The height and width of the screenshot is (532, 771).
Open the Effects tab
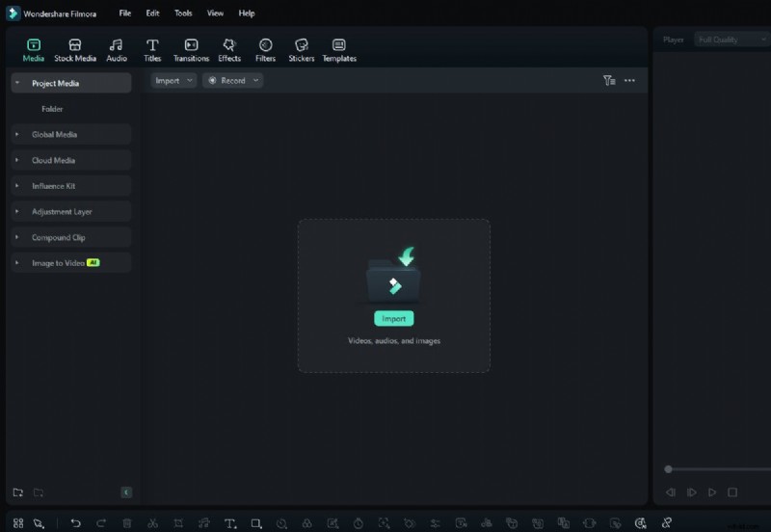pos(229,51)
